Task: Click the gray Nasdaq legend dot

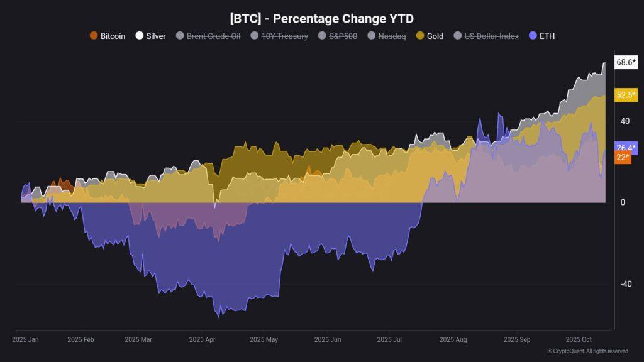Action: click(372, 36)
